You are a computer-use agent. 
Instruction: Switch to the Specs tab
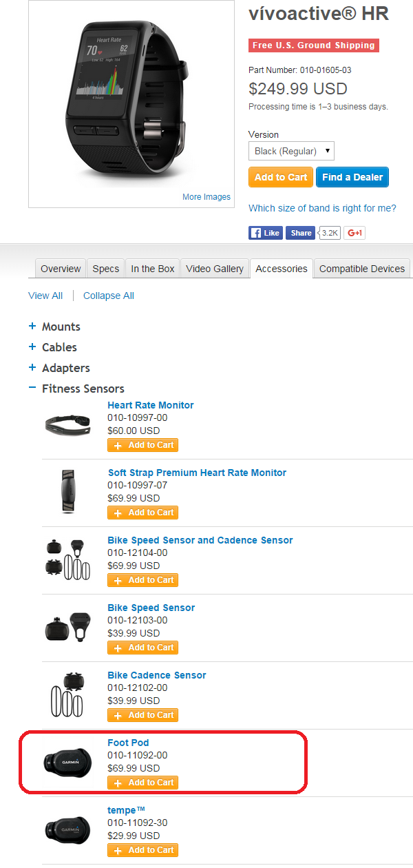pos(106,269)
